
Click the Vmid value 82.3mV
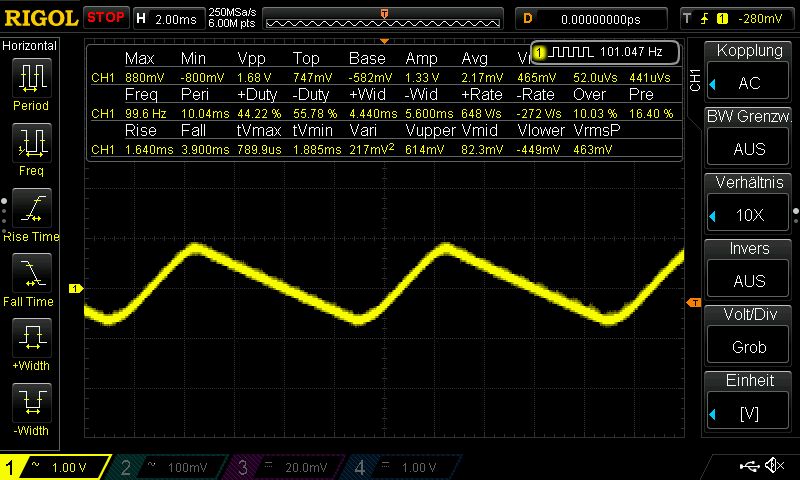click(482, 150)
